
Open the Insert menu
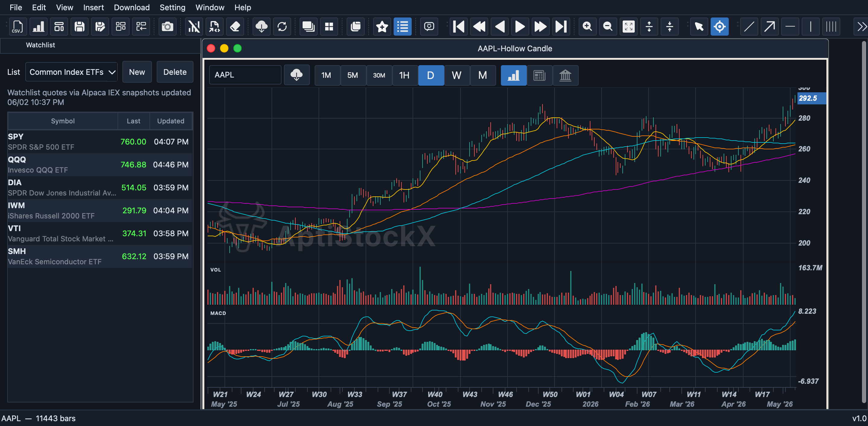click(x=93, y=7)
